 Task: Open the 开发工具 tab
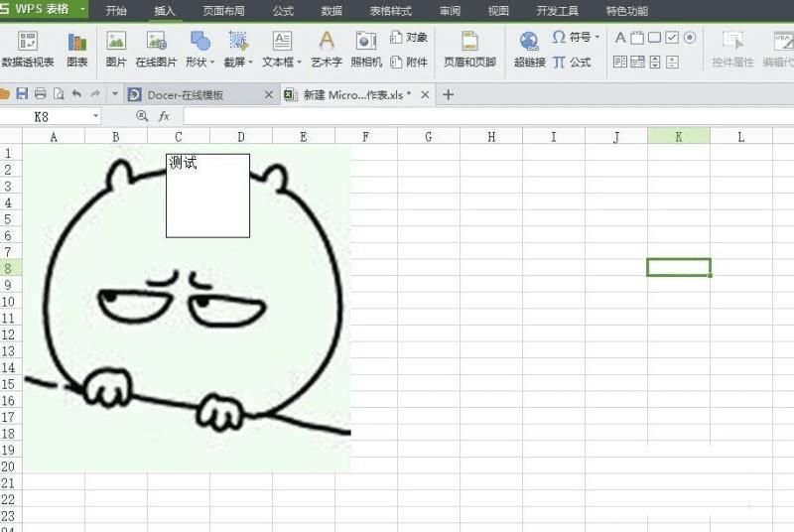point(557,11)
